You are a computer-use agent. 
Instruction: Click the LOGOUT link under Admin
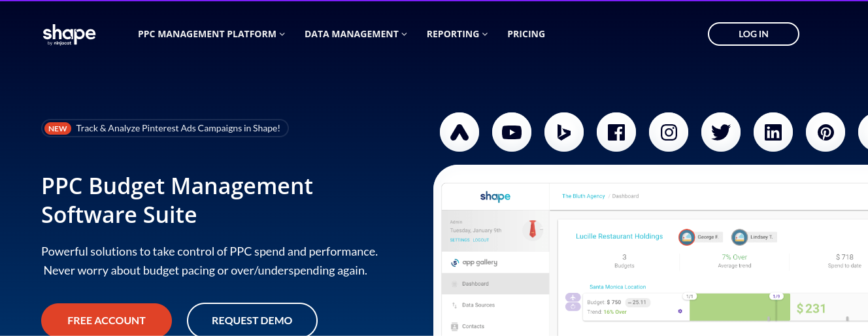pyautogui.click(x=481, y=240)
